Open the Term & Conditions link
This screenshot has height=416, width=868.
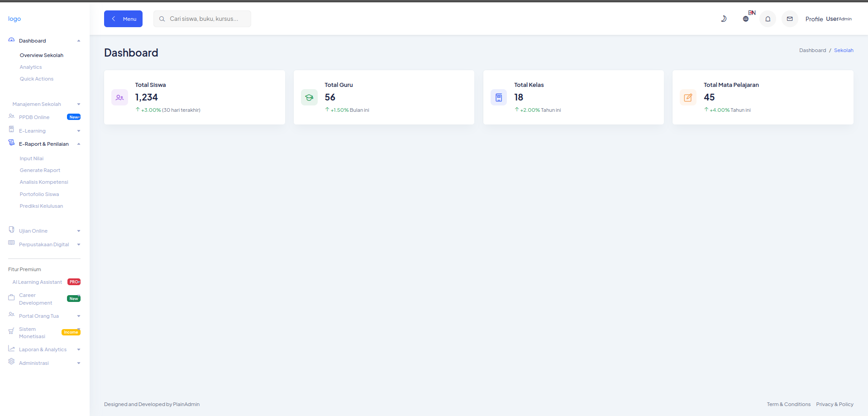pyautogui.click(x=788, y=404)
